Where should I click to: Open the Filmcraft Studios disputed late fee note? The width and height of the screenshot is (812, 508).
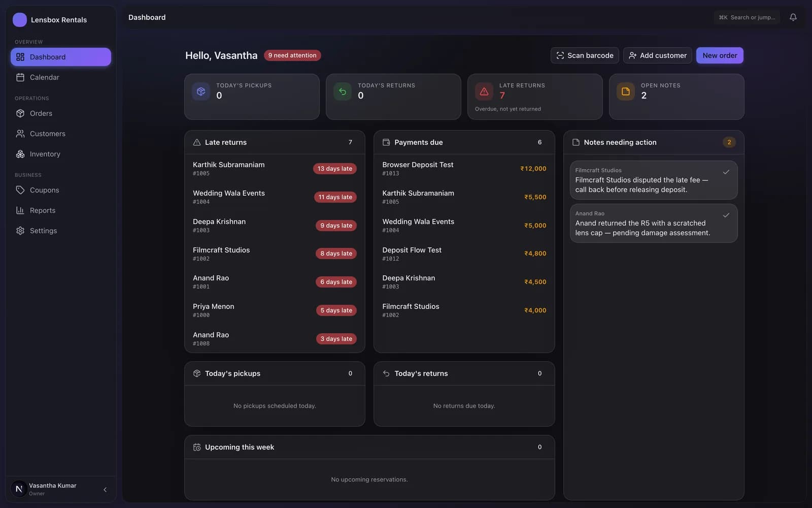[x=654, y=180]
